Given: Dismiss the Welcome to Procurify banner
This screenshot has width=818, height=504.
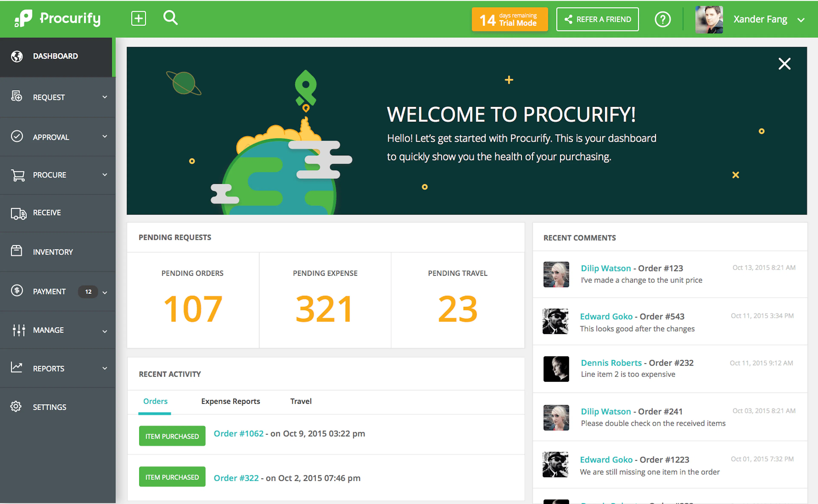Looking at the screenshot, I should point(784,64).
